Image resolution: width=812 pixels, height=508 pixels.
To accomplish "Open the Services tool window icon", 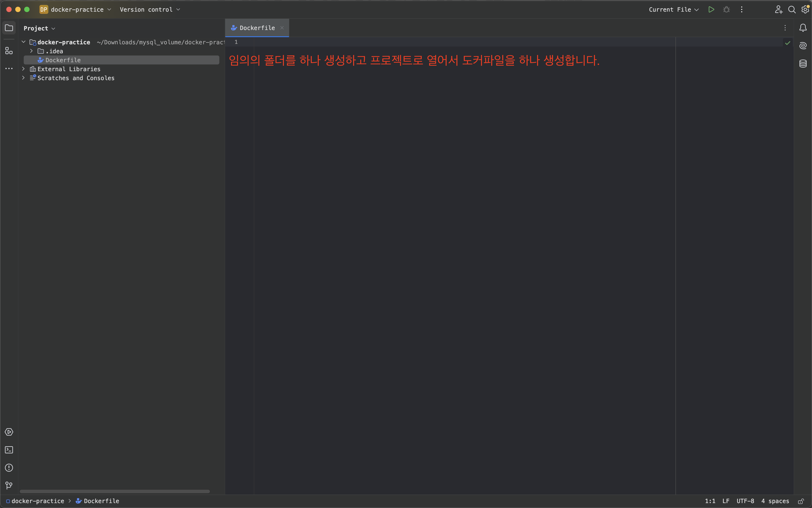I will 9,432.
